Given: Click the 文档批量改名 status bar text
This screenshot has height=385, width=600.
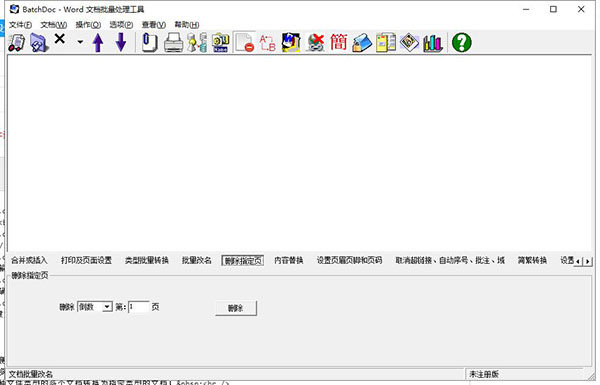Looking at the screenshot, I should click(31, 374).
